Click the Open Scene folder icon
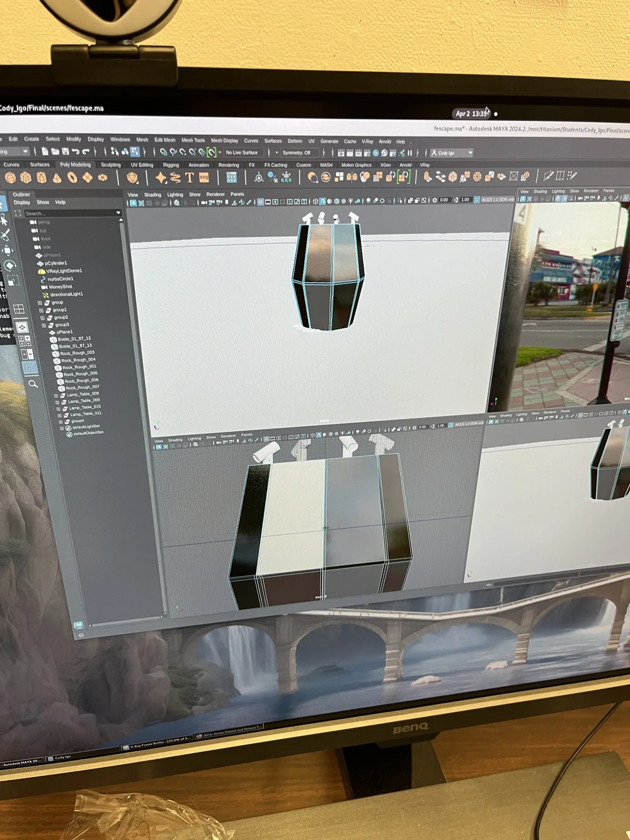630x840 pixels. [x=55, y=152]
